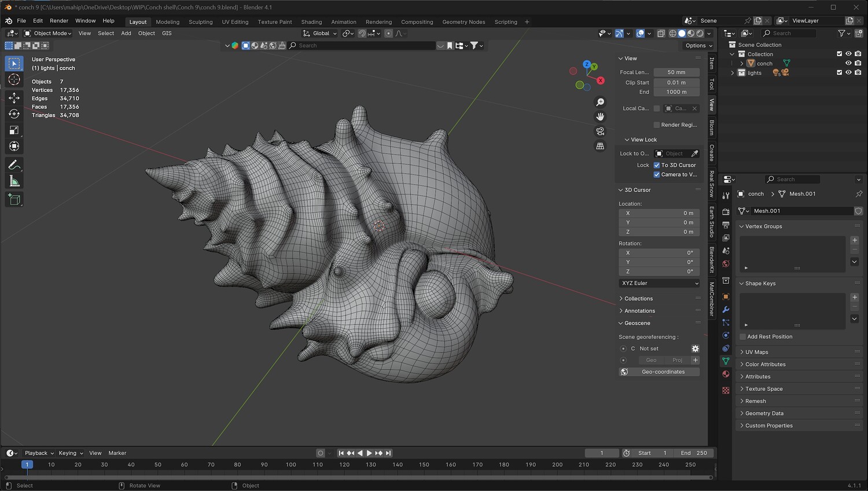Expand the UV Maps panel
Image resolution: width=868 pixels, height=491 pixels.
[756, 352]
